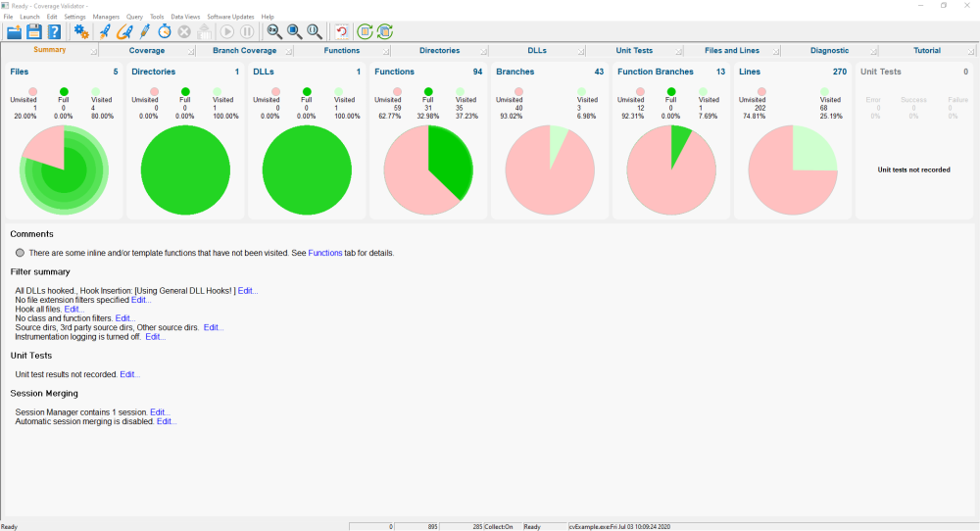Edit class and function filters
980x531 pixels.
pos(125,318)
